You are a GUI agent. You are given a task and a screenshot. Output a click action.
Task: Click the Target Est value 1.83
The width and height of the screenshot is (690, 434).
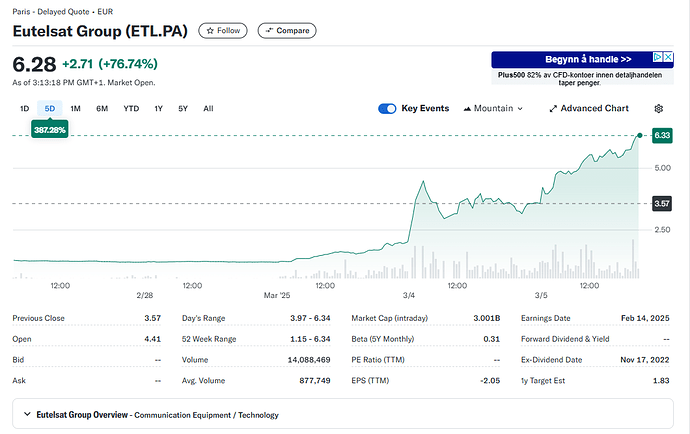click(x=661, y=380)
